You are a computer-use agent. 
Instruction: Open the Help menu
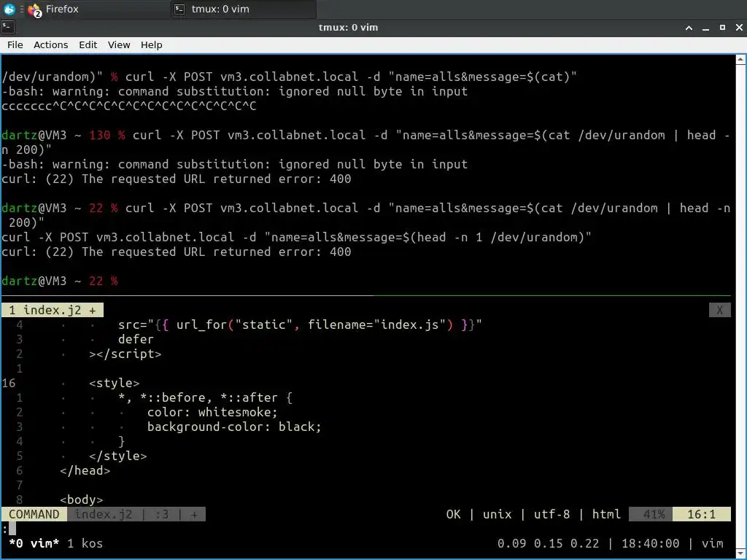152,44
